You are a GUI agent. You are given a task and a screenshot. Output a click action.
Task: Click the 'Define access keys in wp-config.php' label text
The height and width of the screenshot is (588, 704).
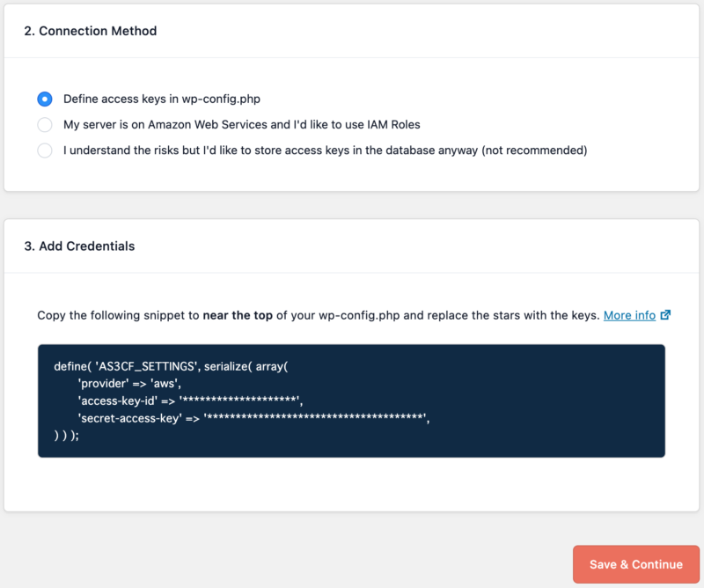tap(162, 99)
